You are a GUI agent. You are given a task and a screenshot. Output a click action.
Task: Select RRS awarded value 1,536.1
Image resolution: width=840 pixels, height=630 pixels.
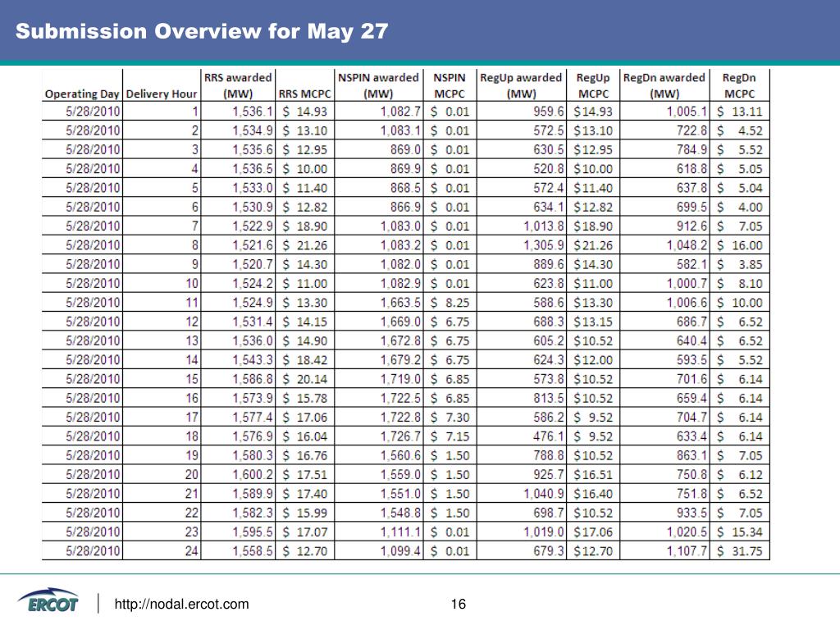coord(253,112)
